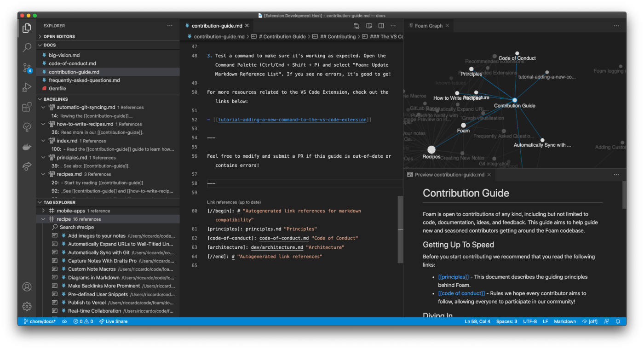The height and width of the screenshot is (349, 644).
Task: Select the Preview contribution-guide.md tab
Action: (449, 175)
